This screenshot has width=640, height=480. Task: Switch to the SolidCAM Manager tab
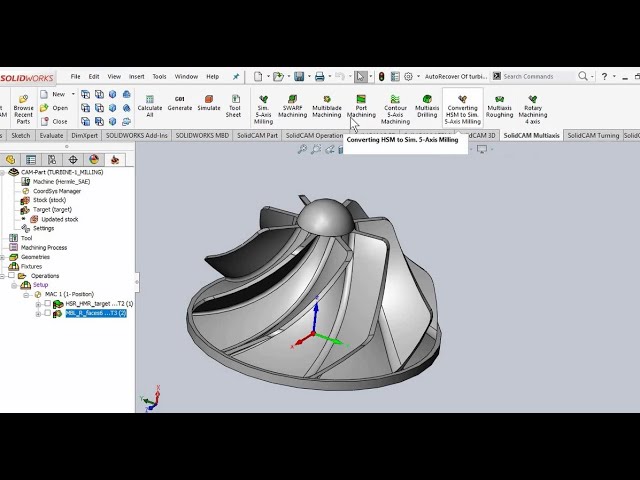click(115, 160)
